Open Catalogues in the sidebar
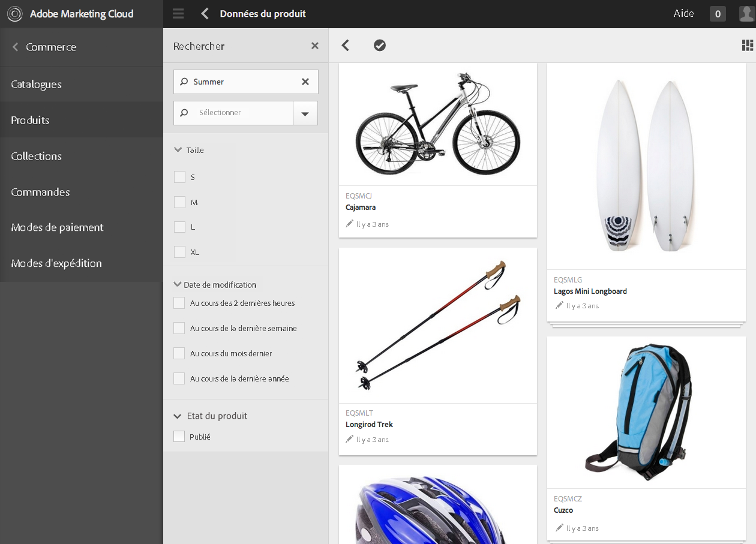This screenshot has height=544, width=756. pyautogui.click(x=82, y=84)
